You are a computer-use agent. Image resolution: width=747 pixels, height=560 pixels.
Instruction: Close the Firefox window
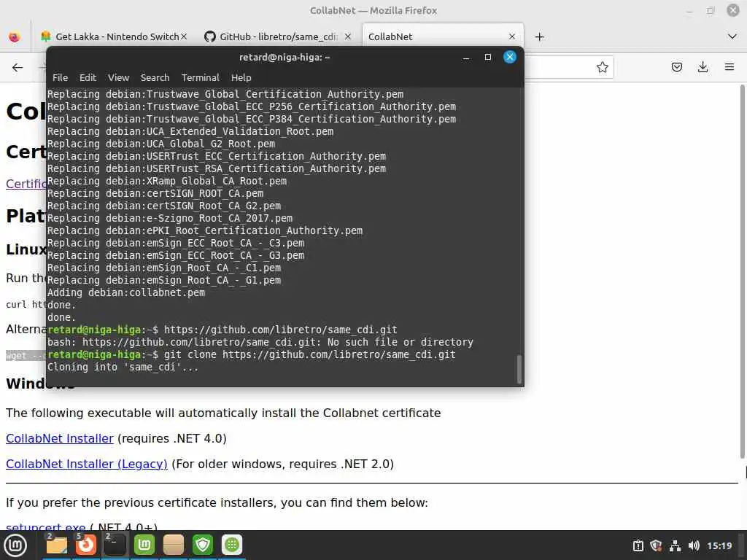[732, 10]
